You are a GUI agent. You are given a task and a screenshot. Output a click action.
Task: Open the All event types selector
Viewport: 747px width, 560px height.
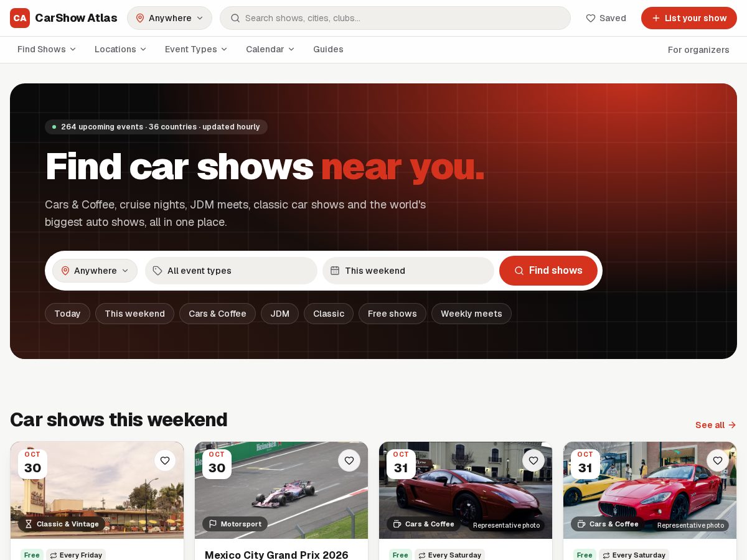[x=231, y=271]
